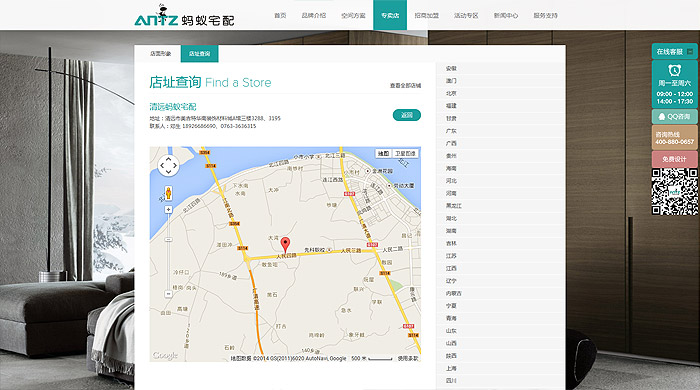
Task: Open the 首页 navigation item
Action: tap(280, 15)
